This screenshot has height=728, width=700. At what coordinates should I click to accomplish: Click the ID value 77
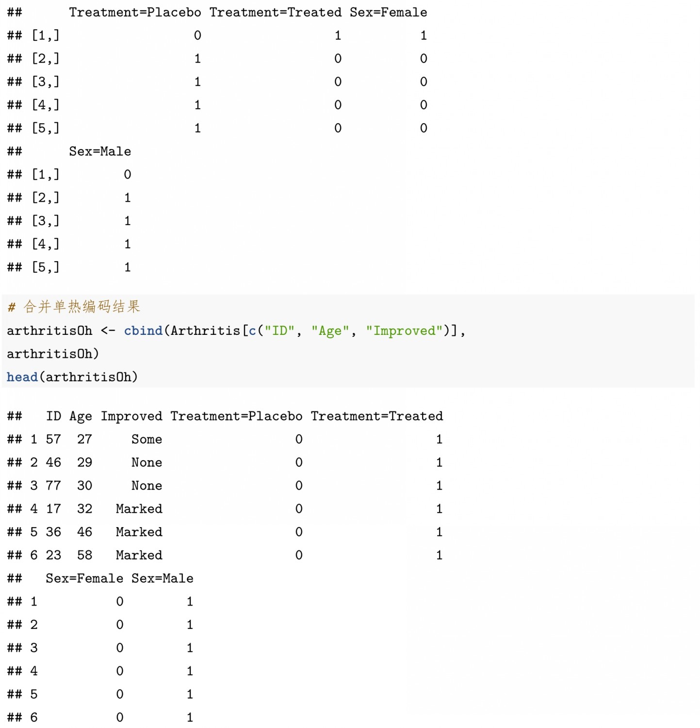(x=53, y=486)
